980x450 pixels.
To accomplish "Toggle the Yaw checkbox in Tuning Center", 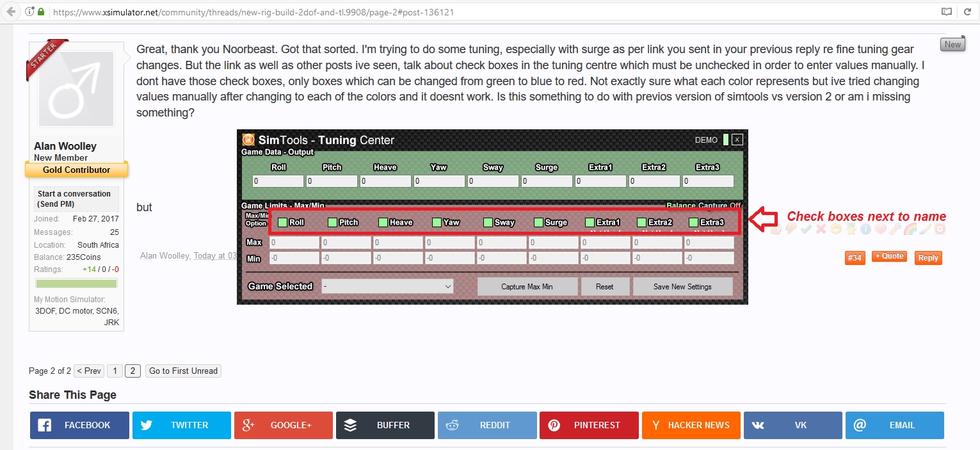I will pos(437,222).
